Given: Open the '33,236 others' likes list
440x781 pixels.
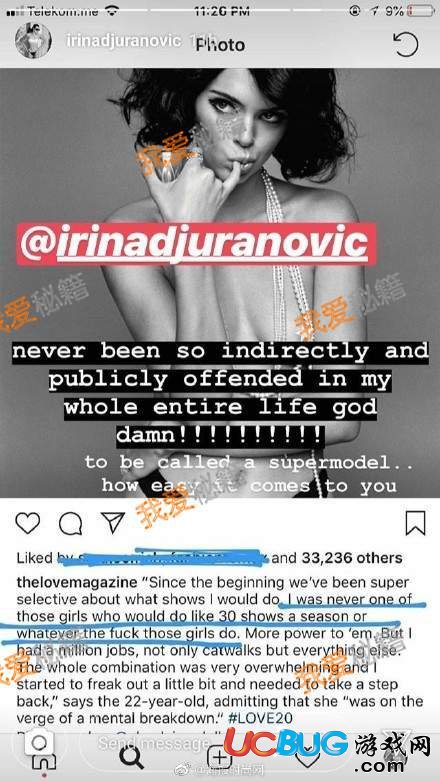Looking at the screenshot, I should click(x=352, y=558).
